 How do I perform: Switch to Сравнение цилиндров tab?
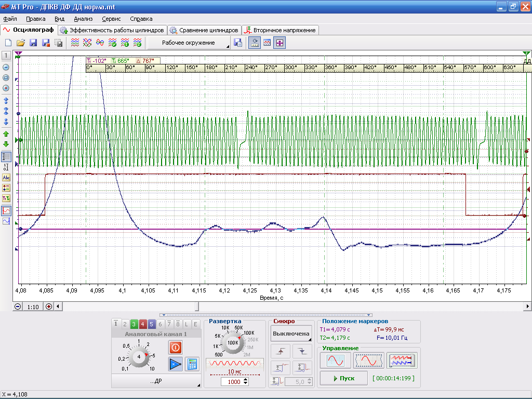coord(205,30)
